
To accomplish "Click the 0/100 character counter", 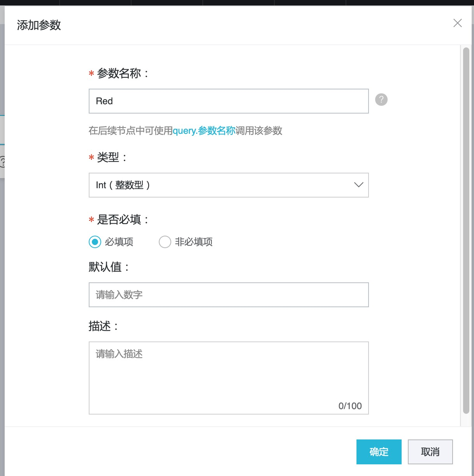I will (350, 406).
